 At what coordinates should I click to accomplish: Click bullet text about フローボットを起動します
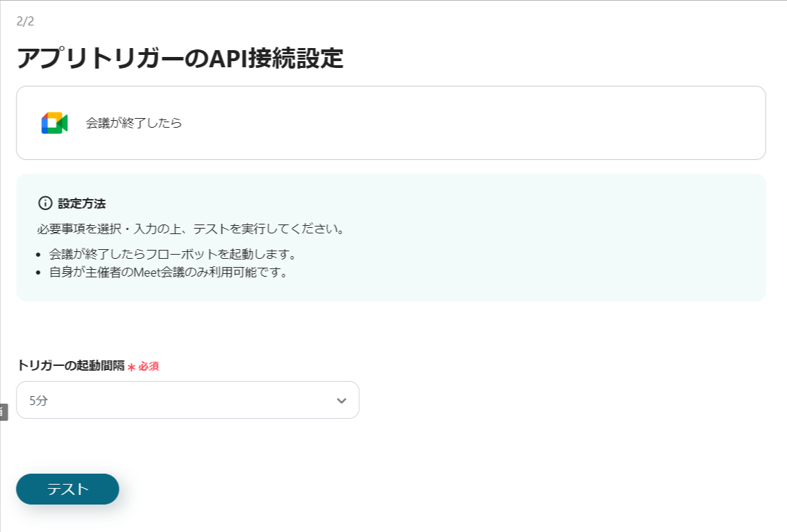pos(172,255)
